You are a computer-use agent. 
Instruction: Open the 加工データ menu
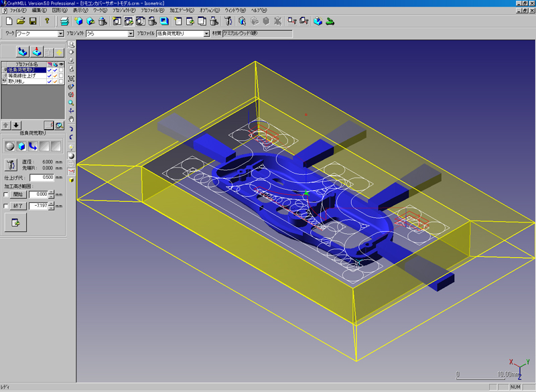coord(182,11)
